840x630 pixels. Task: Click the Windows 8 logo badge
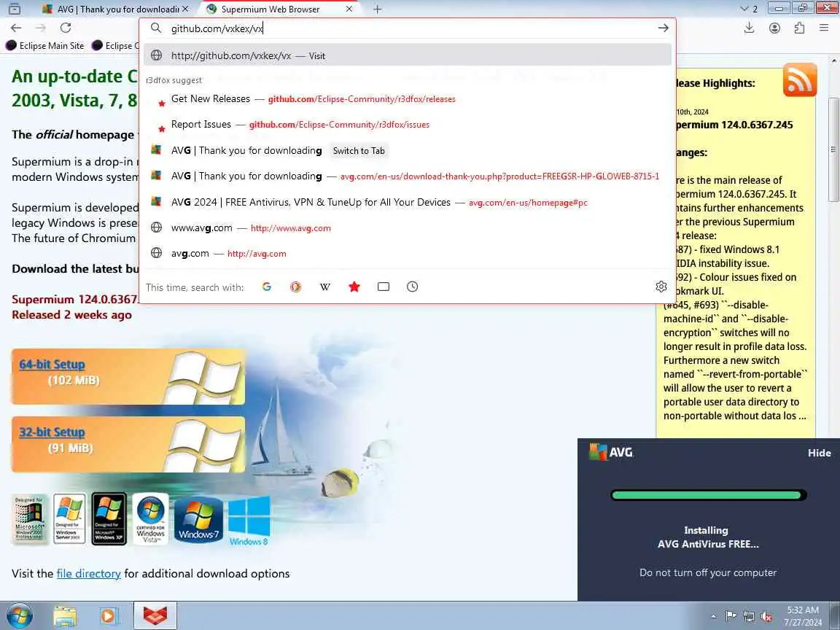pyautogui.click(x=249, y=520)
